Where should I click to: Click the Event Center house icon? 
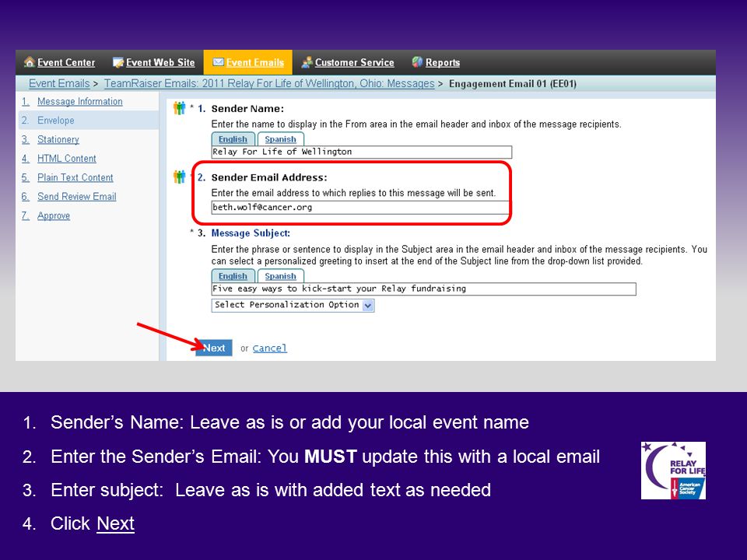[x=30, y=62]
